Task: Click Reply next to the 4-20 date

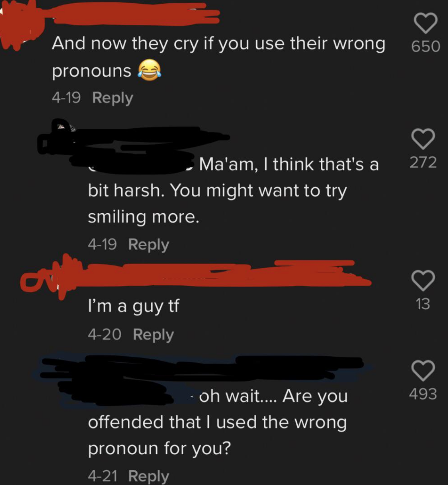Action: [x=153, y=335]
